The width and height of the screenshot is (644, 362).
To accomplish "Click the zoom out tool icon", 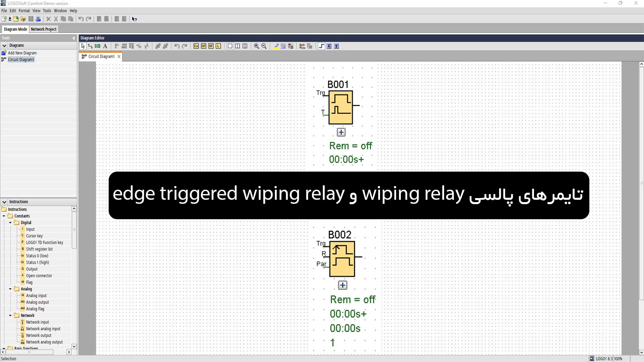I will pos(264,46).
